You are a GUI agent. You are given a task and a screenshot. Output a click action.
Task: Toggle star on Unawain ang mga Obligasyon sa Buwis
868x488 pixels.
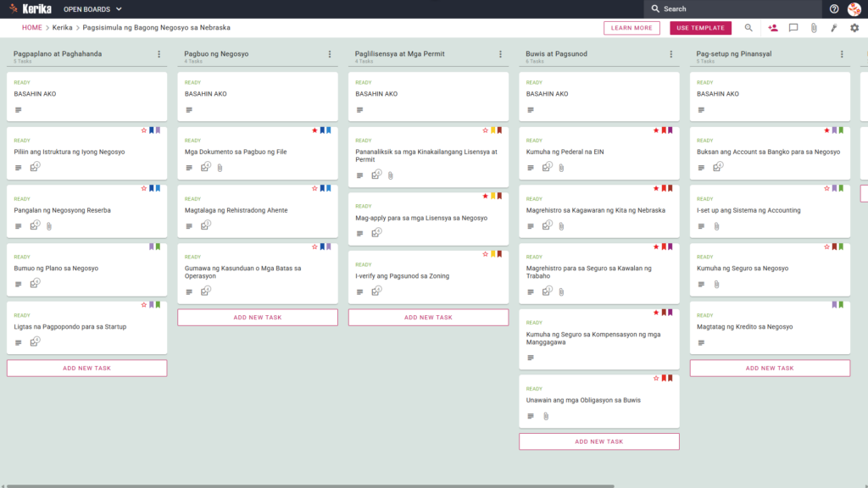656,379
